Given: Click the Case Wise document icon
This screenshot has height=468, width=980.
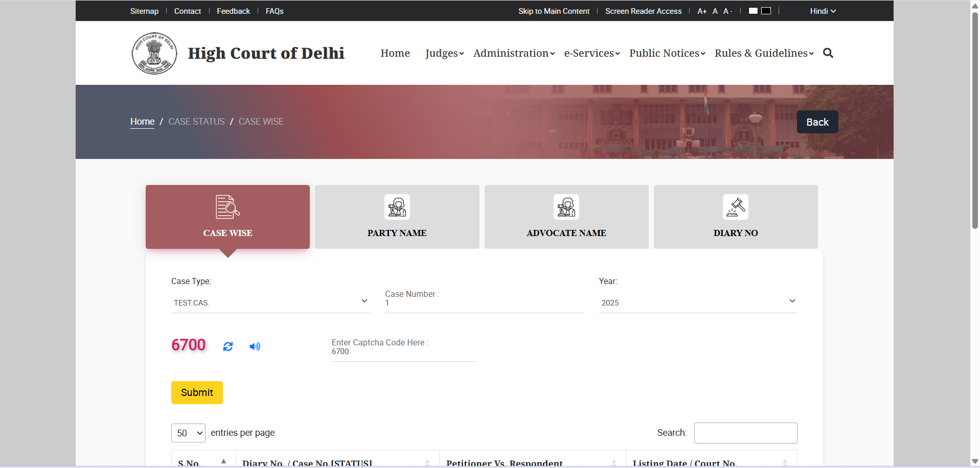Looking at the screenshot, I should click(227, 207).
